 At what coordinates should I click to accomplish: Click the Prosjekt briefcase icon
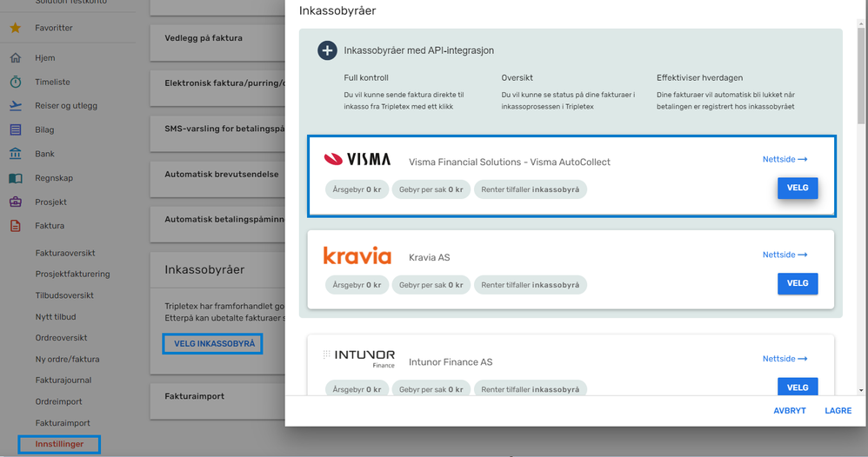coord(16,202)
